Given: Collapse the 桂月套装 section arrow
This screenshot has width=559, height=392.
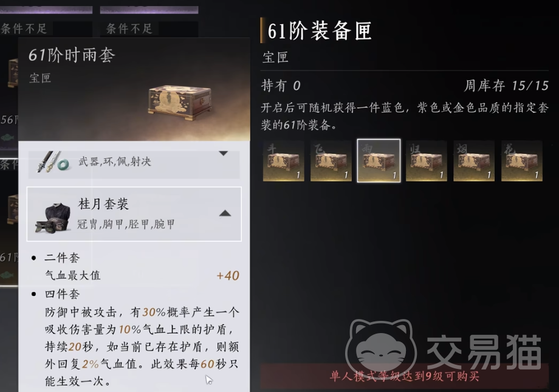Looking at the screenshot, I should (225, 213).
